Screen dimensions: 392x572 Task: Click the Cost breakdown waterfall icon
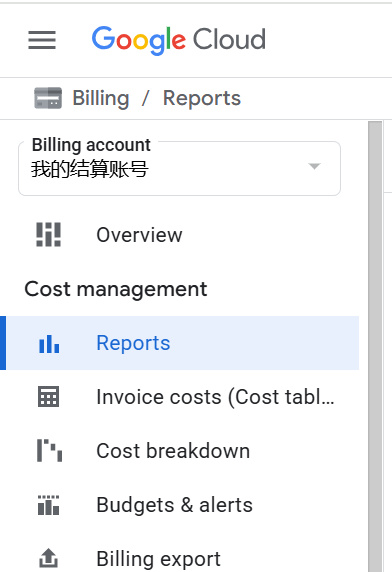pos(49,451)
